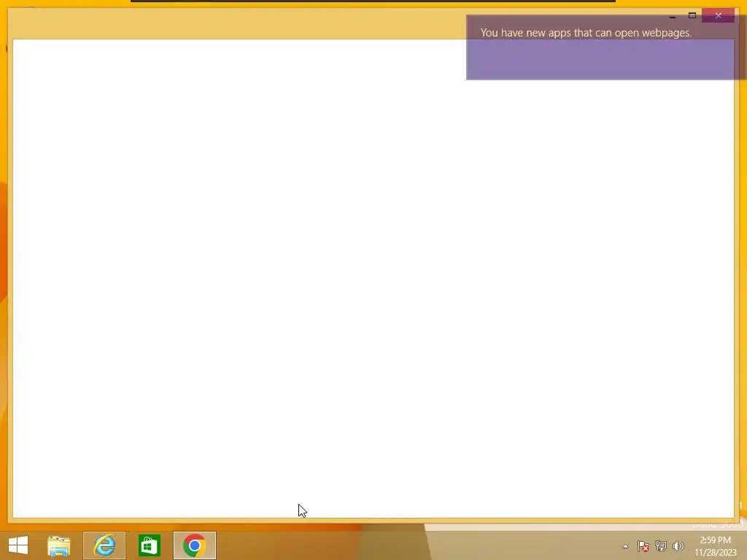Screen dimensions: 747x560
Task: Show hidden system tray icons
Action: 625,546
